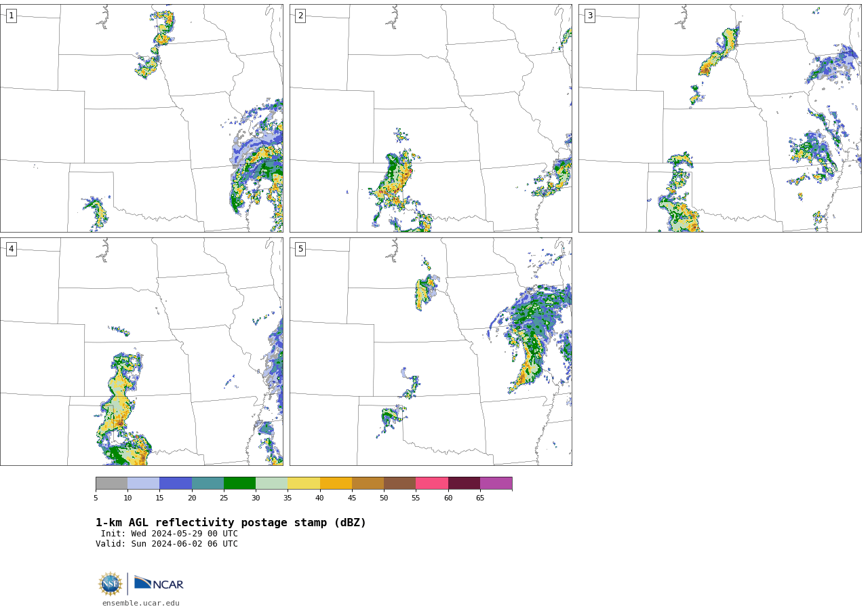Open ensemble member 1 reflectivity map
868x611 pixels.
point(141,118)
